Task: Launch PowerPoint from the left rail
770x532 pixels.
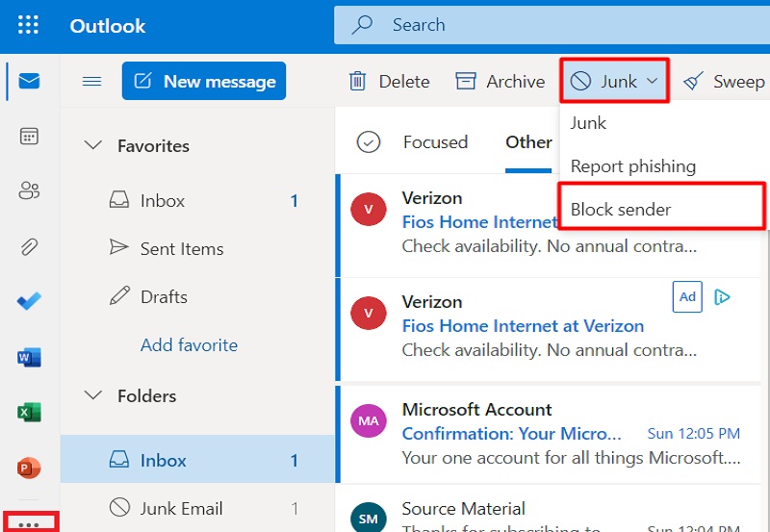Action: point(29,469)
